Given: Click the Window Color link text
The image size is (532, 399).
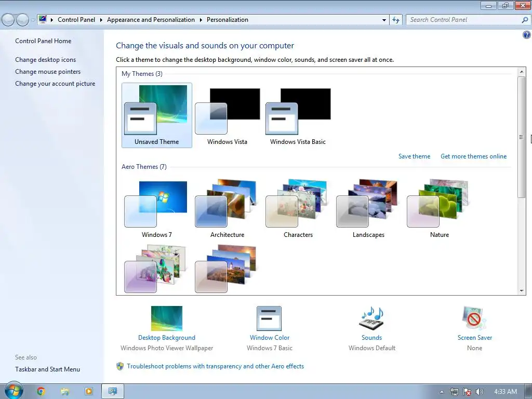Looking at the screenshot, I should 270,338.
